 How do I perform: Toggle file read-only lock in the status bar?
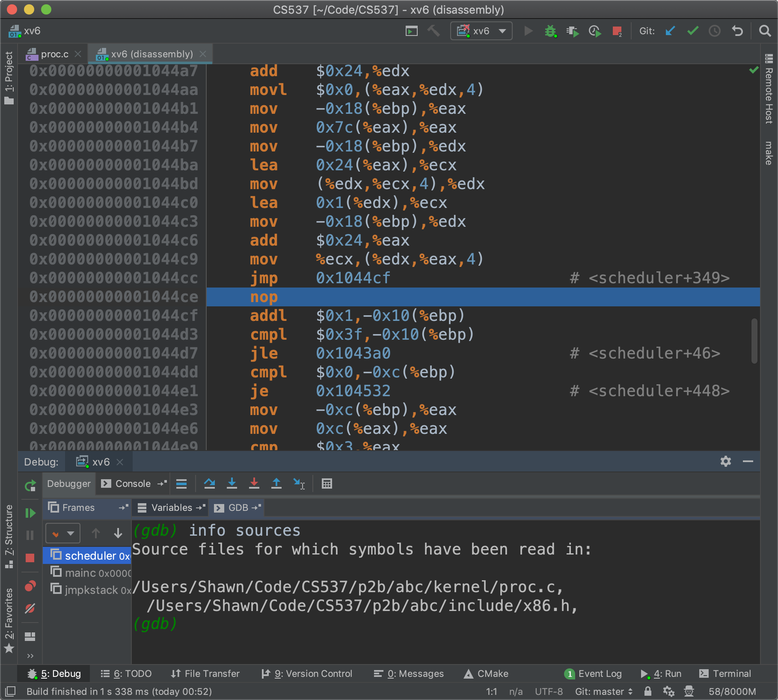[x=648, y=691]
